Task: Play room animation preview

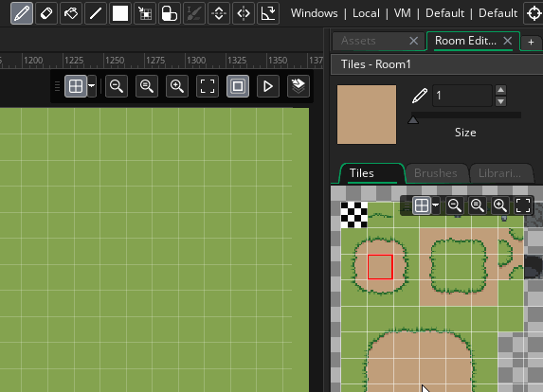Action: tap(268, 86)
